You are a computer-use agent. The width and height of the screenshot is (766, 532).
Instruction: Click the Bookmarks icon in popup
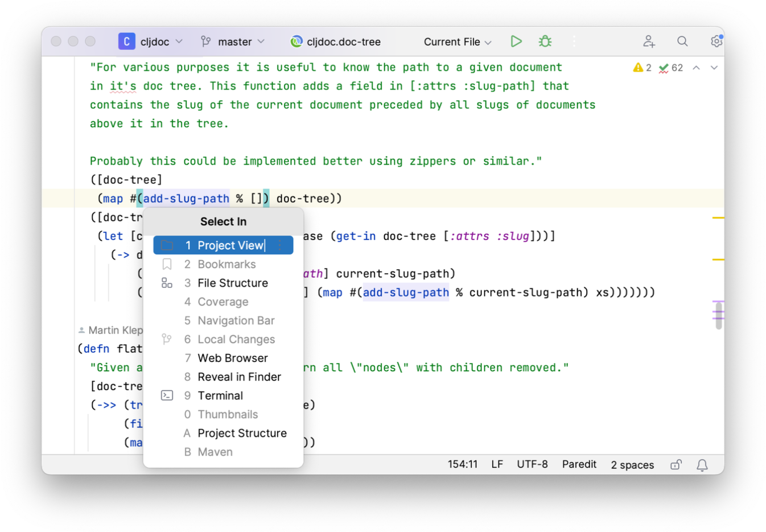tap(167, 264)
